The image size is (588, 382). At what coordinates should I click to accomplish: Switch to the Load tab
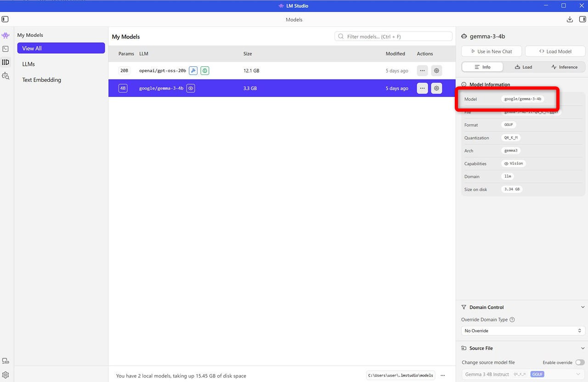click(x=523, y=67)
